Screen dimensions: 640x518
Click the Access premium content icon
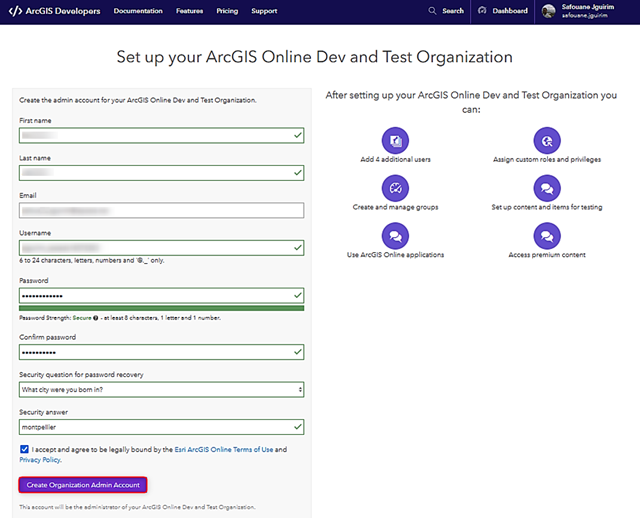pos(546,235)
